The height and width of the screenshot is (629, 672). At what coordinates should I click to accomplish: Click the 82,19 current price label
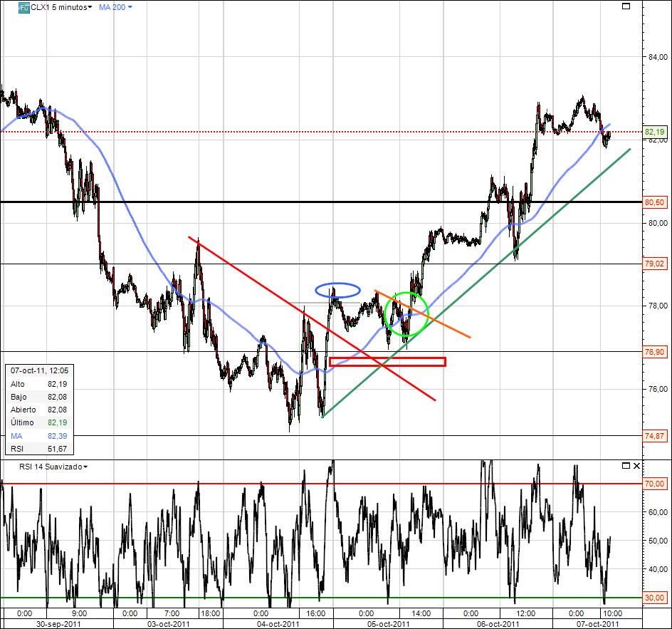point(654,132)
